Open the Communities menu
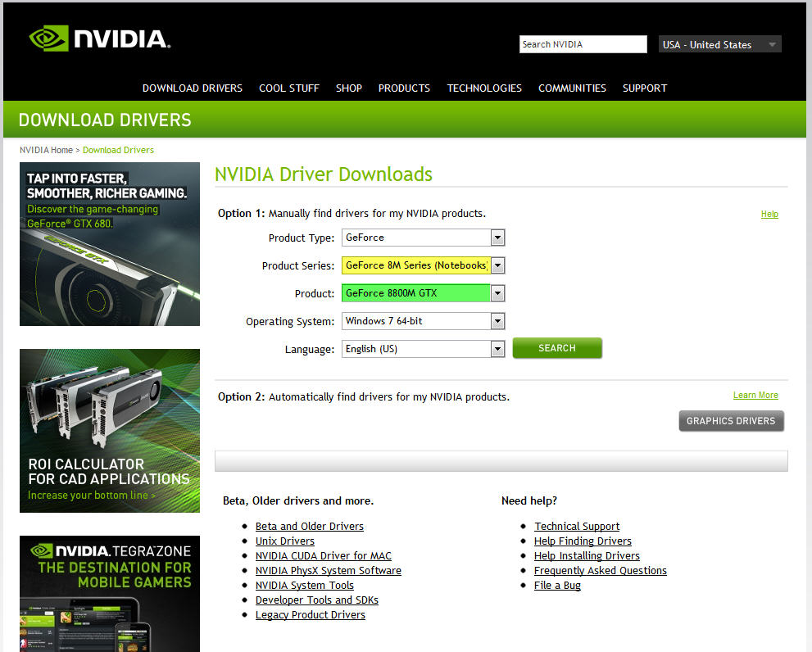 572,88
